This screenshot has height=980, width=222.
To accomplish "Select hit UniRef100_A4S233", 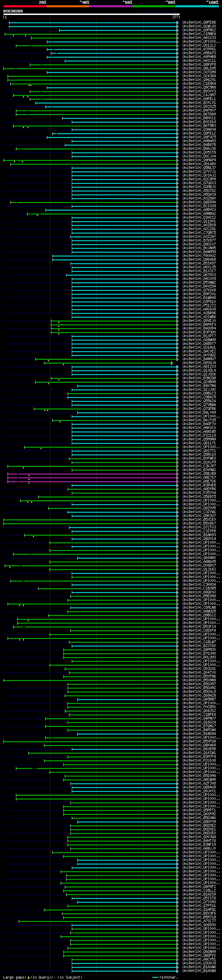I will 199,38.
